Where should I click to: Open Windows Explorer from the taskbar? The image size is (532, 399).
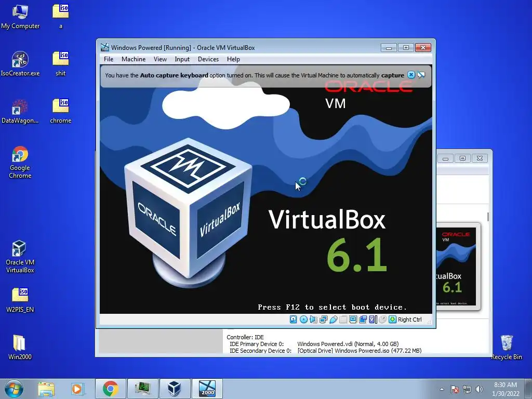46,389
